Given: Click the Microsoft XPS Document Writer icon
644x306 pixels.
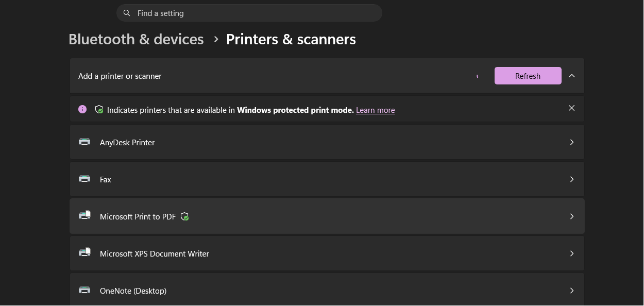Looking at the screenshot, I should tap(84, 252).
